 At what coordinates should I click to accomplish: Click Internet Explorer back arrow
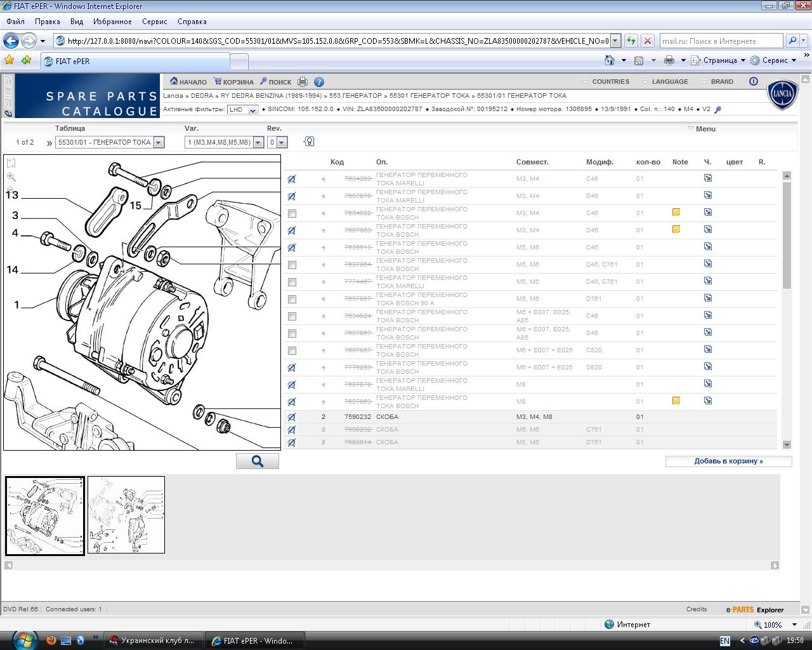coord(11,41)
